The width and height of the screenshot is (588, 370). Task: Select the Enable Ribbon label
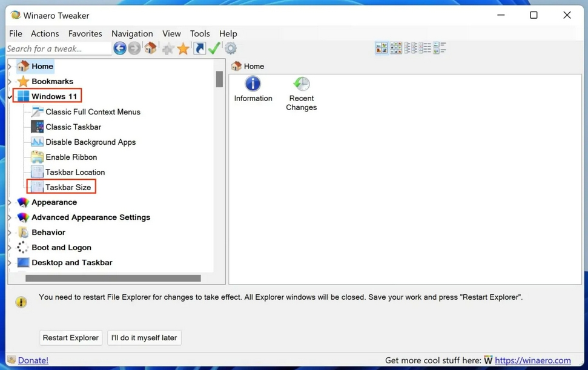(71, 157)
